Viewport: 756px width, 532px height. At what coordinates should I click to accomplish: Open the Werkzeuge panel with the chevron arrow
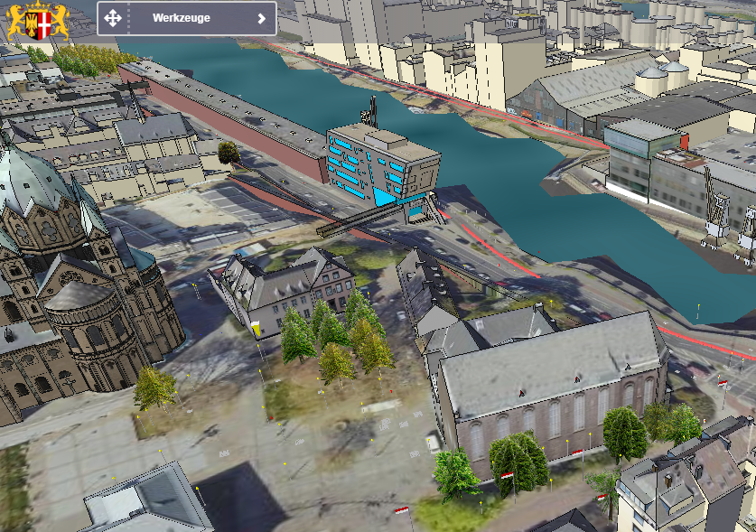click(x=261, y=18)
